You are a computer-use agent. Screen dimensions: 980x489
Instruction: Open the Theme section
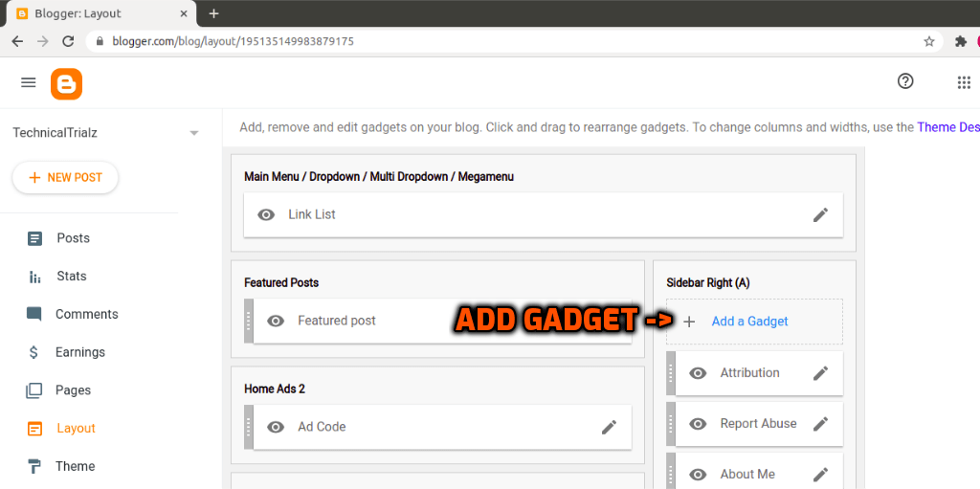pos(75,466)
